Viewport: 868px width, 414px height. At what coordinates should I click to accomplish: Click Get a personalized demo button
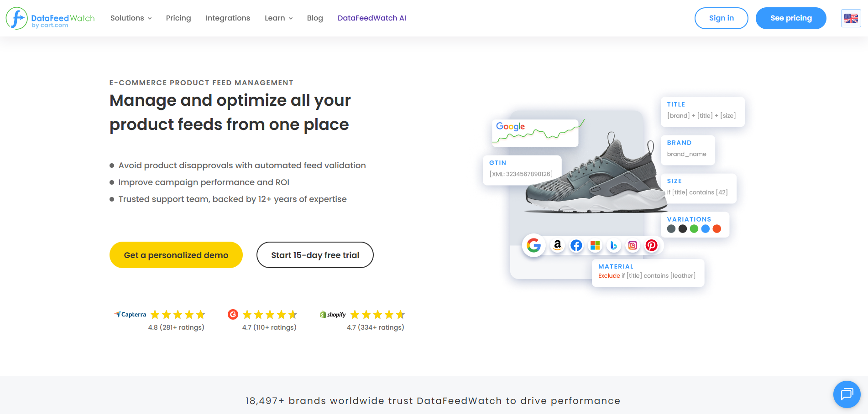coord(176,255)
